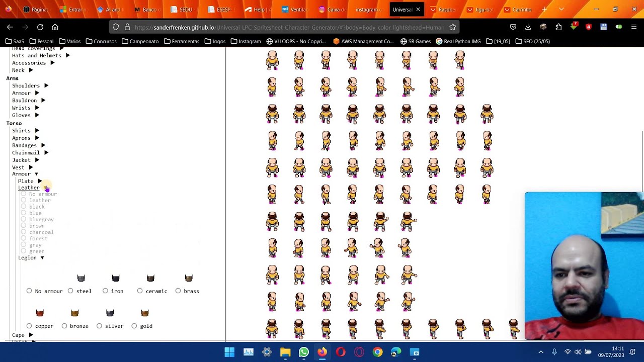Reload the page with browser refresh icon

(40, 27)
